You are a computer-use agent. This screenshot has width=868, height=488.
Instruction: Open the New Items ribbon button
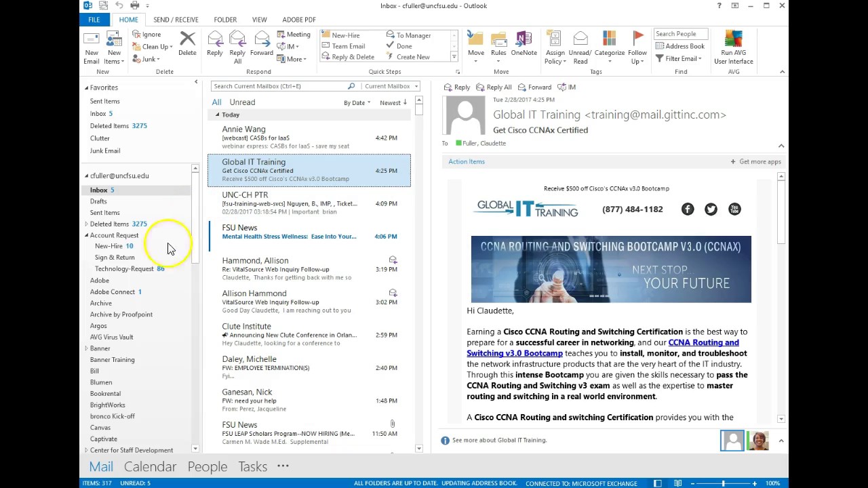[114, 47]
